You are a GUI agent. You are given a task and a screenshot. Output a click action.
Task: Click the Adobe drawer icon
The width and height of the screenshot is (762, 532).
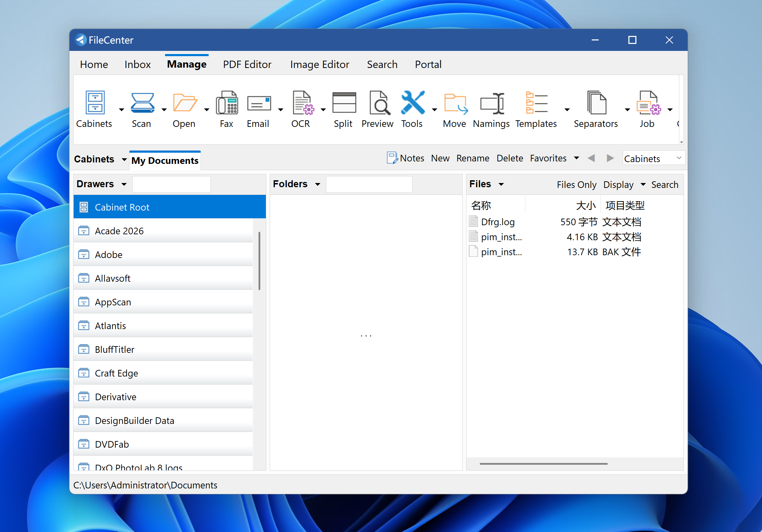coord(84,254)
